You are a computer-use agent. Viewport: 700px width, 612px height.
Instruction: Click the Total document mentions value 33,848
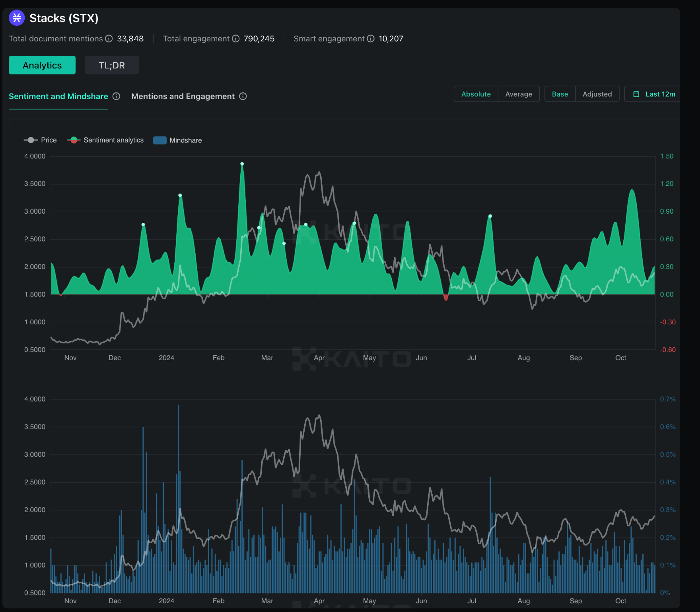(130, 39)
